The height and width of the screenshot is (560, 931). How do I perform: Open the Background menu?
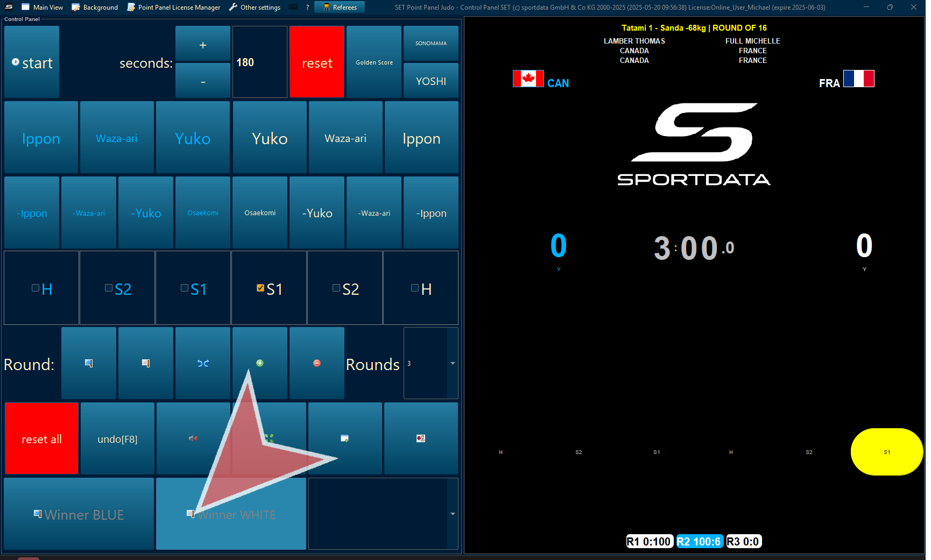[x=95, y=7]
